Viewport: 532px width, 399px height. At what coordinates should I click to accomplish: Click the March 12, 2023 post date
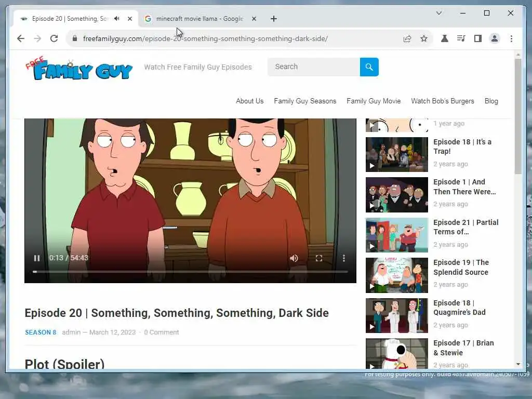pos(112,332)
